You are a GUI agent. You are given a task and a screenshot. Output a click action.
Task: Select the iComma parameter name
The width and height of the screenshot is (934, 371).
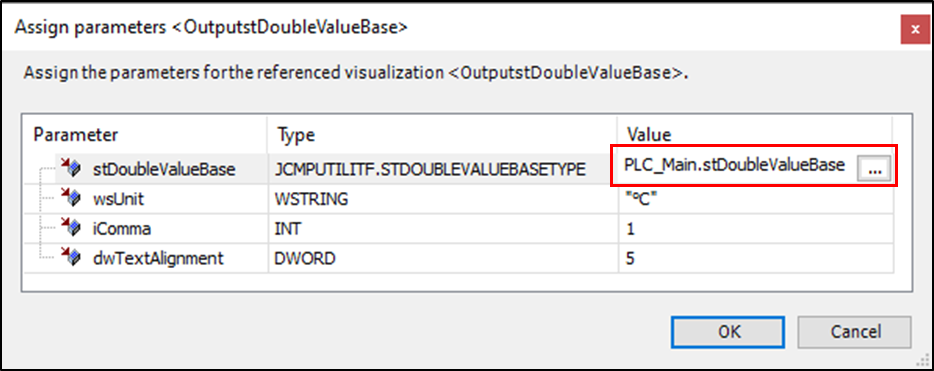(x=121, y=229)
